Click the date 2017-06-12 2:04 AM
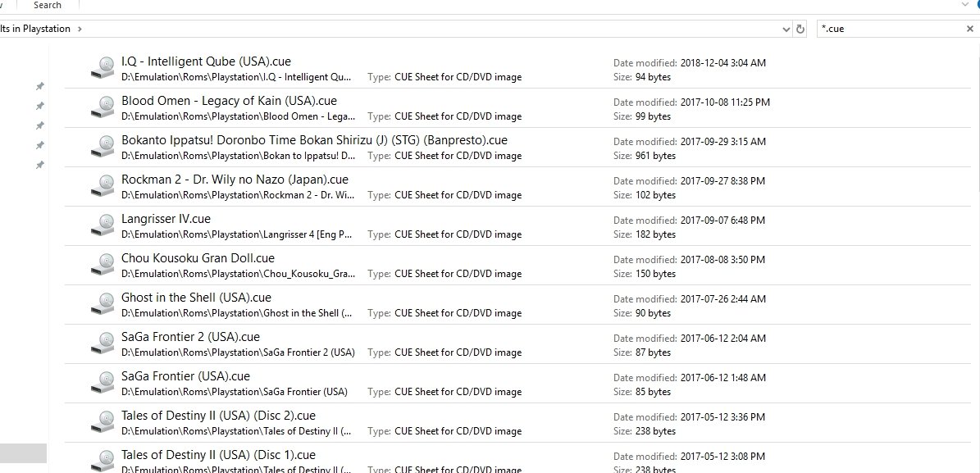Viewport: 980px width, 473px height. [723, 339]
